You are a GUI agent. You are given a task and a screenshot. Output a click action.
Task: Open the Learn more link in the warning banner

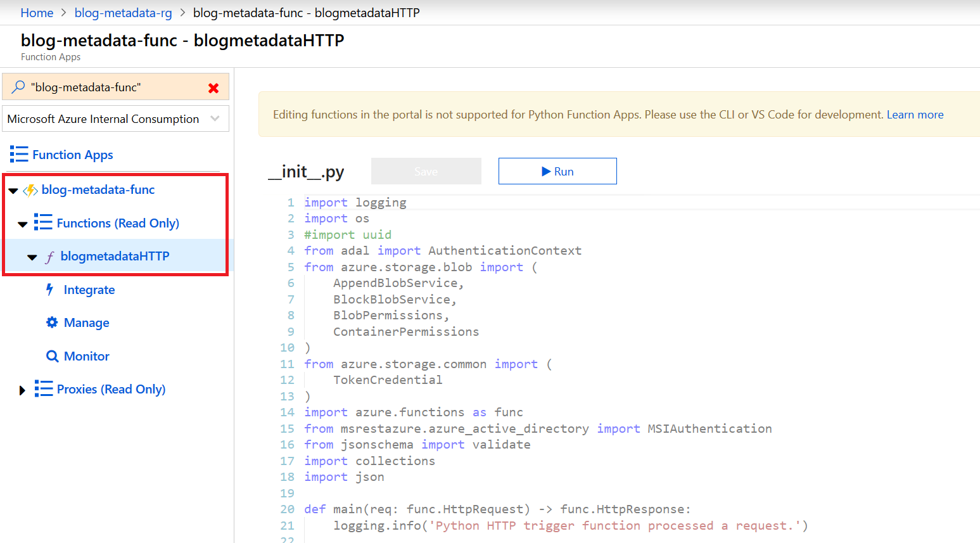[x=915, y=115]
